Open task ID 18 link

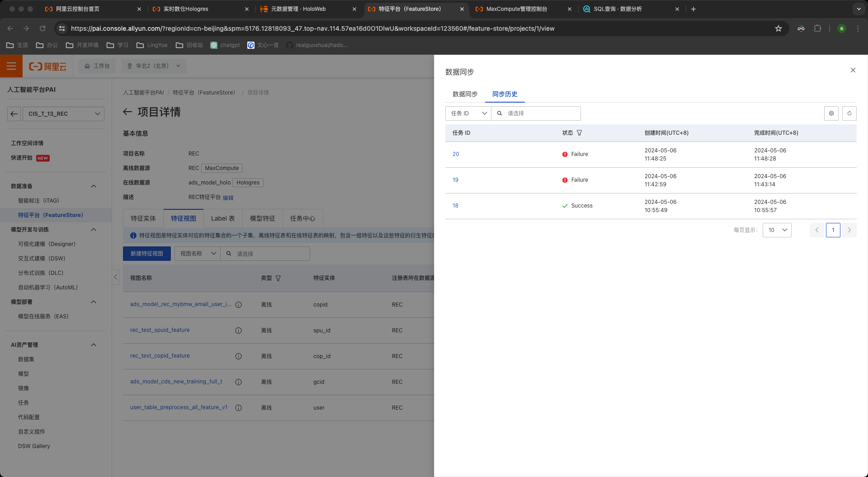[455, 206]
